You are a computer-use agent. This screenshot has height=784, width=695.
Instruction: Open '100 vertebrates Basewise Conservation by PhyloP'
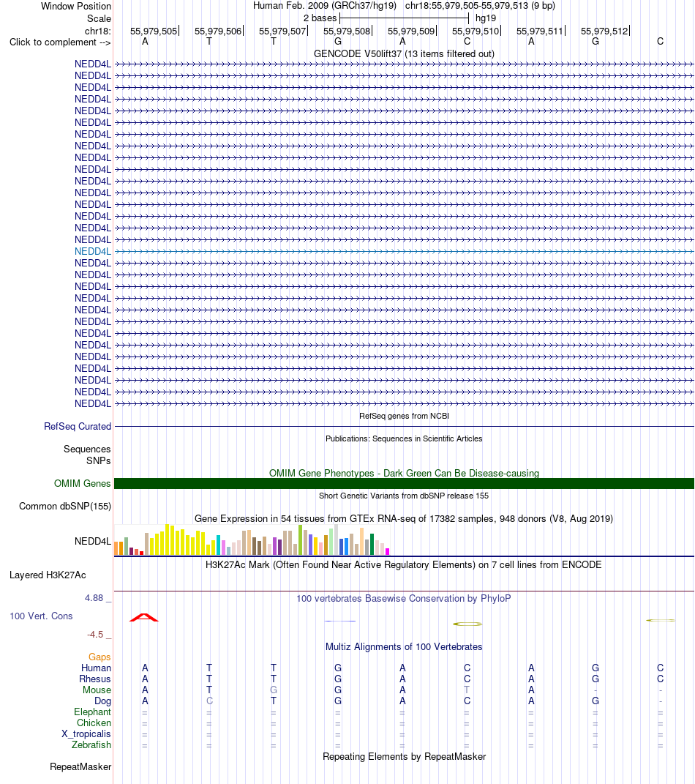[x=404, y=599]
